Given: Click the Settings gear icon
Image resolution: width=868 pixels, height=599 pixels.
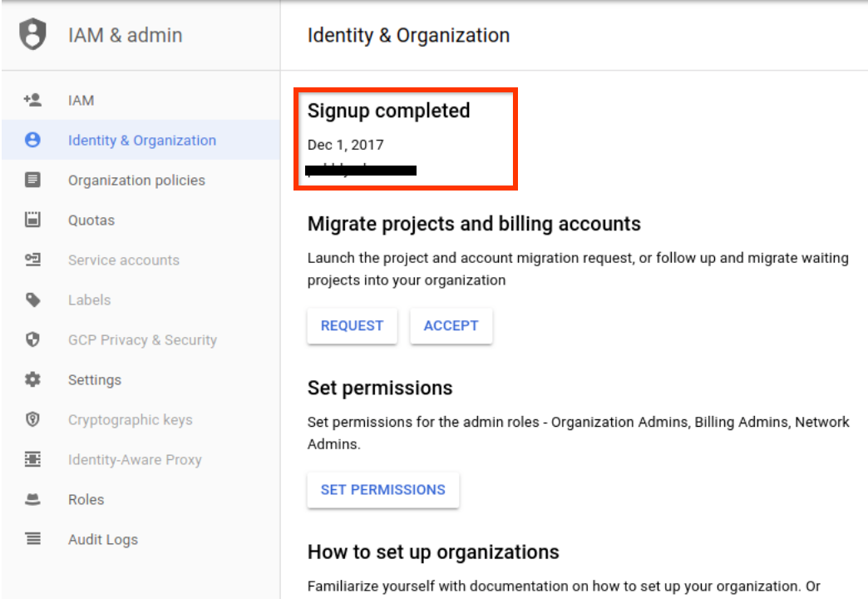Looking at the screenshot, I should click(32, 379).
